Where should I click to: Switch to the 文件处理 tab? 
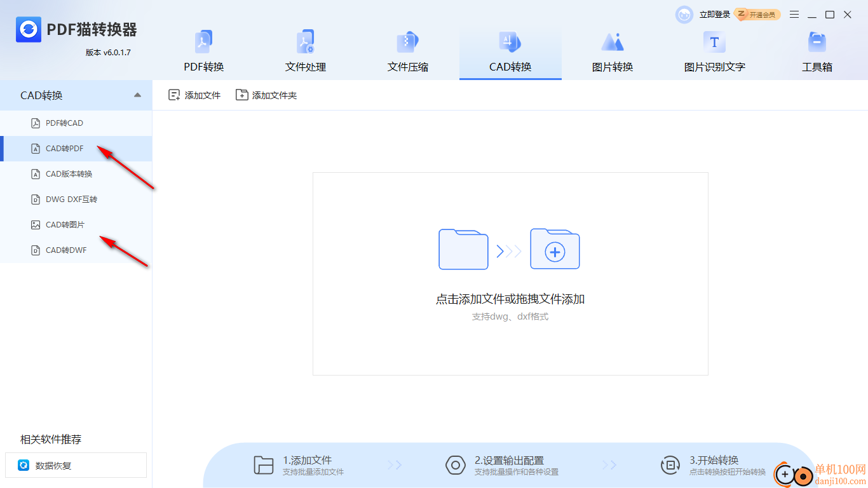(x=306, y=51)
